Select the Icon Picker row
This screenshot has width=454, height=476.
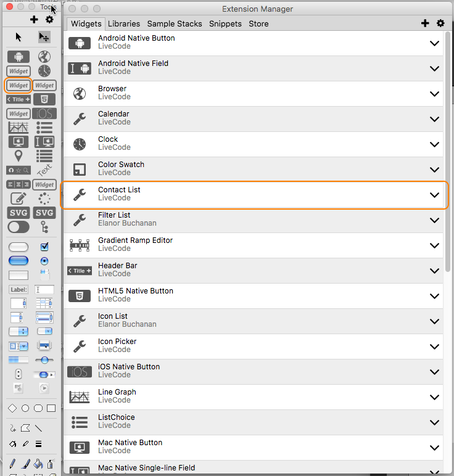coord(254,347)
